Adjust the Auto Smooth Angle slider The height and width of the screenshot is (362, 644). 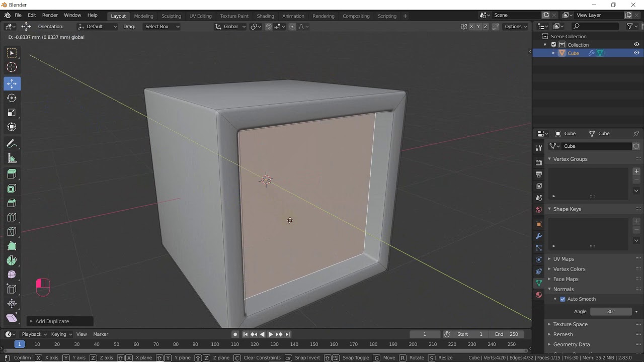[x=611, y=312]
